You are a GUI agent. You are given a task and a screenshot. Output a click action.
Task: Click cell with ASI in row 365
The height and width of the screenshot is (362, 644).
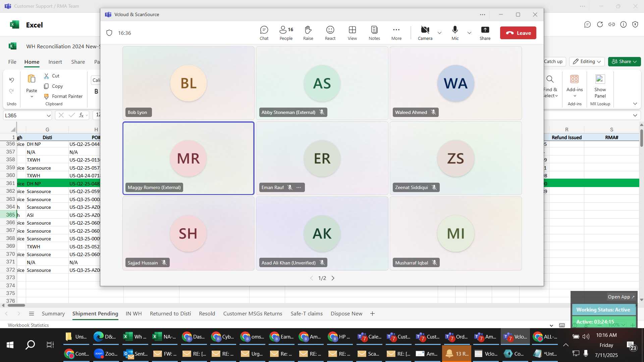tap(47, 215)
